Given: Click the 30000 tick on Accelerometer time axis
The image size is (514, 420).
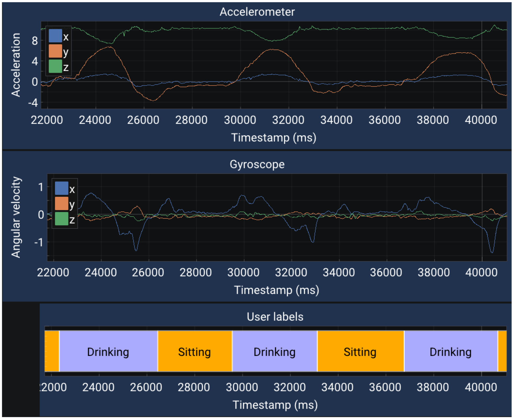Looking at the screenshot, I should (240, 120).
